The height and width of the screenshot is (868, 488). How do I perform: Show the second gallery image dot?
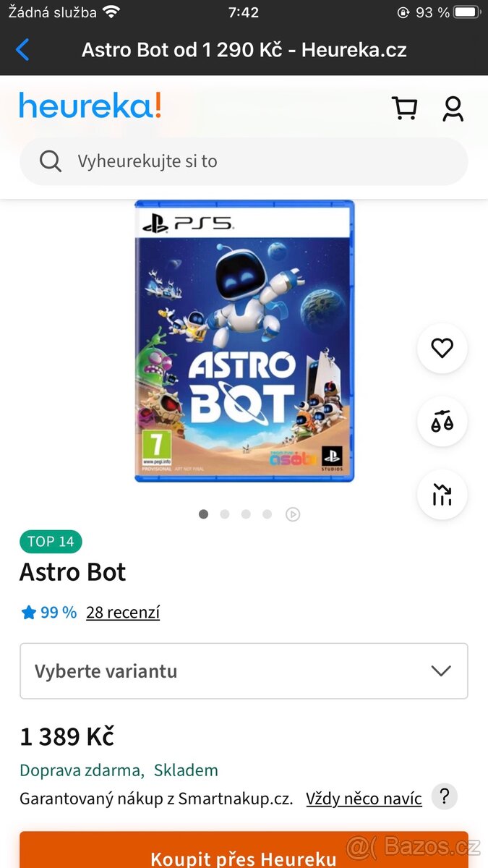(225, 514)
